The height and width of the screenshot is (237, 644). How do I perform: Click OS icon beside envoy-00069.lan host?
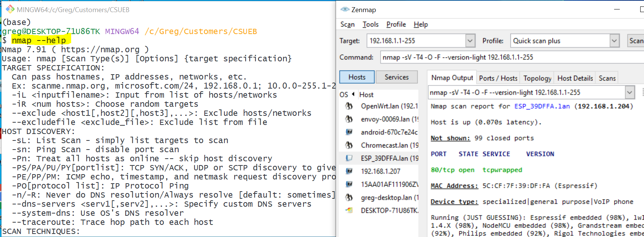(x=349, y=119)
